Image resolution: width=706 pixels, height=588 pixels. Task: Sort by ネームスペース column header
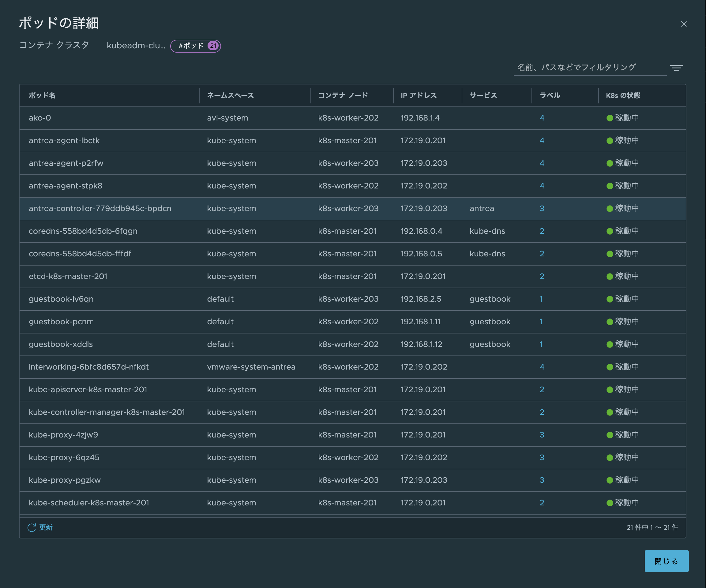[230, 95]
